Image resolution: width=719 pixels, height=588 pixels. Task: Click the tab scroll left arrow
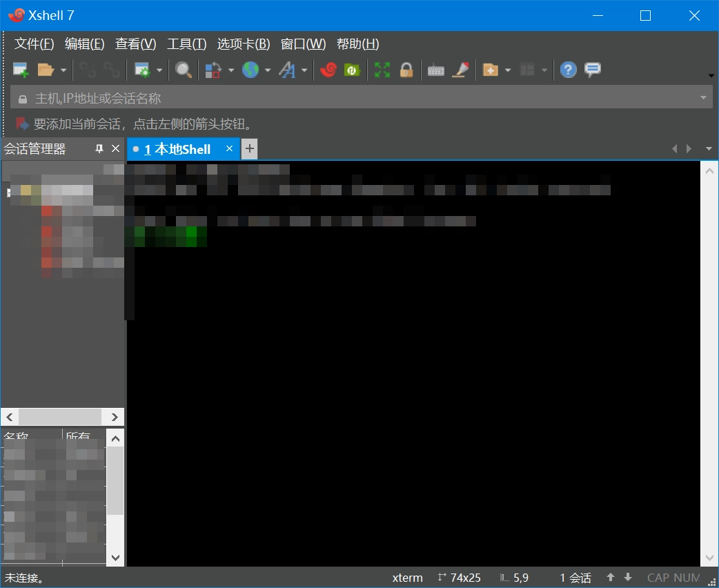point(674,148)
